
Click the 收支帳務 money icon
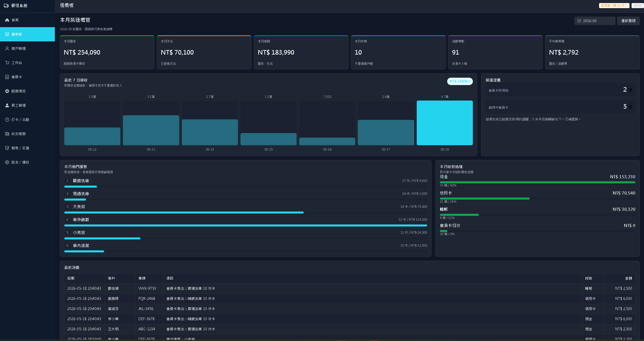pyautogui.click(x=7, y=134)
